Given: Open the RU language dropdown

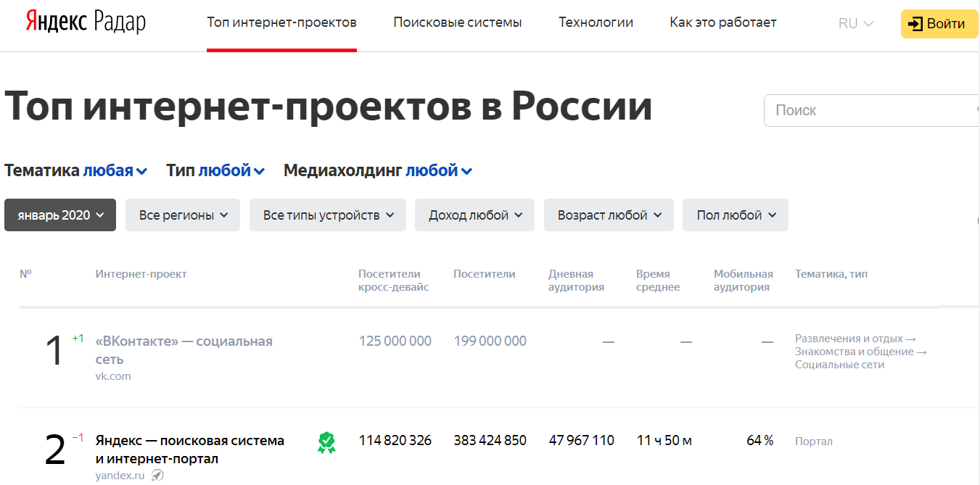Looking at the screenshot, I should pyautogui.click(x=856, y=23).
